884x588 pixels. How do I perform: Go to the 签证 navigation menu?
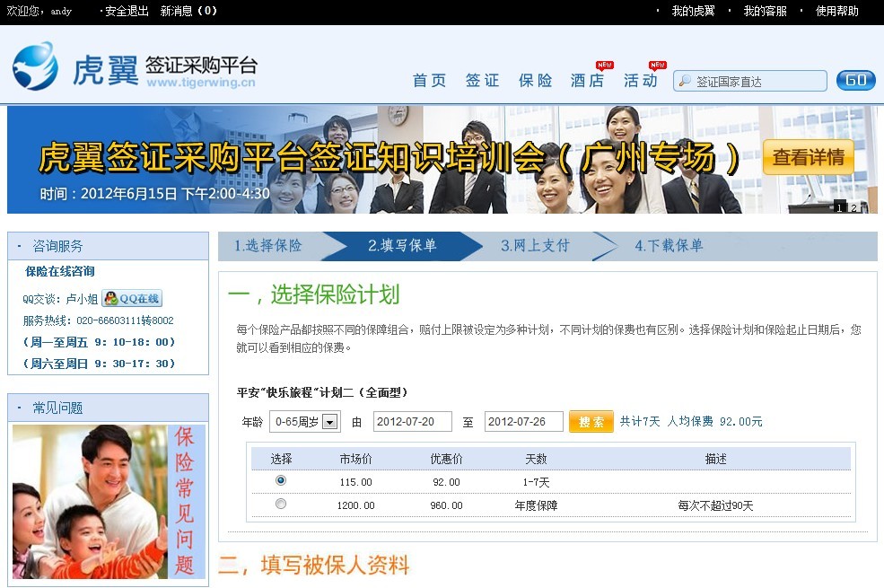coord(482,81)
